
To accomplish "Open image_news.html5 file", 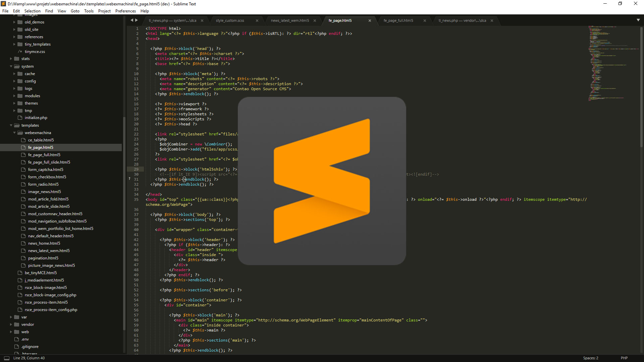I will (45, 192).
